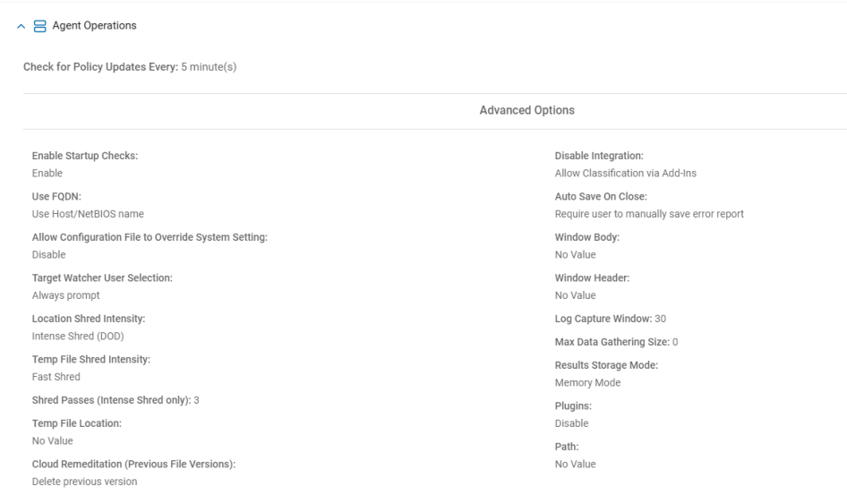Click the Intense Shred (DOD) value
Viewport: 847px width, 504px height.
tap(78, 336)
